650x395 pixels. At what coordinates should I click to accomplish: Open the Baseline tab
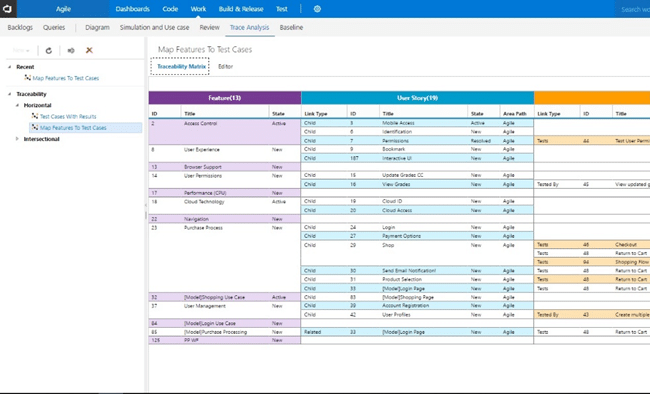tap(291, 27)
